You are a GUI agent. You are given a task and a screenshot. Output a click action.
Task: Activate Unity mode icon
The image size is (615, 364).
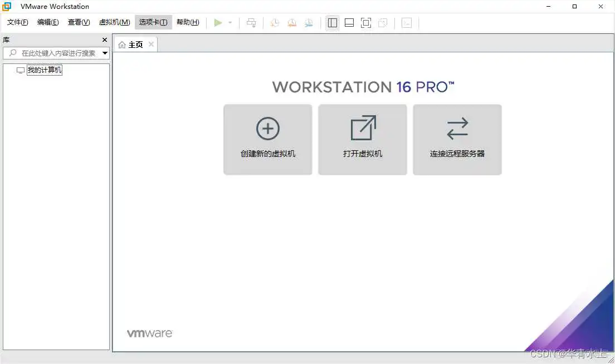point(382,23)
